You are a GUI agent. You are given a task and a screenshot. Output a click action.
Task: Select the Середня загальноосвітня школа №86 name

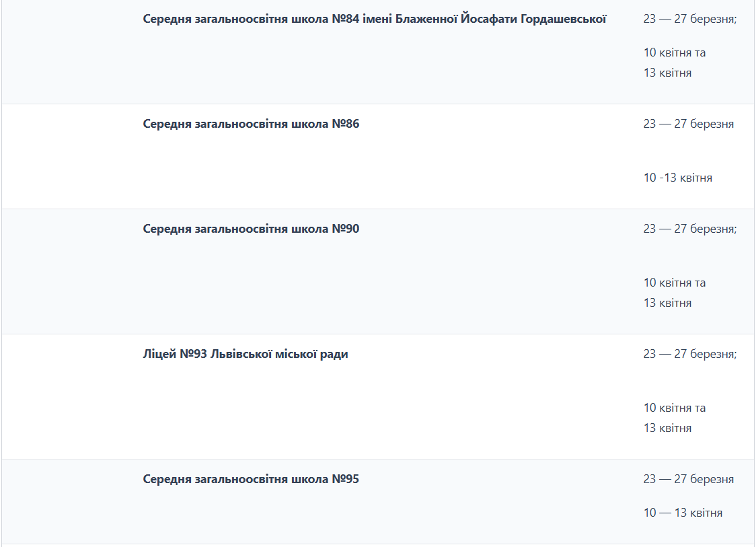pos(251,124)
